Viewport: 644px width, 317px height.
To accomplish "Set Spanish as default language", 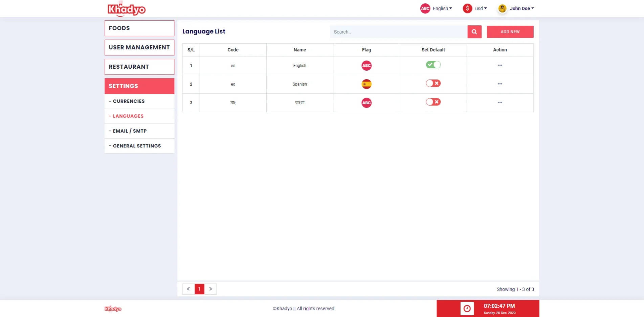I will point(433,83).
